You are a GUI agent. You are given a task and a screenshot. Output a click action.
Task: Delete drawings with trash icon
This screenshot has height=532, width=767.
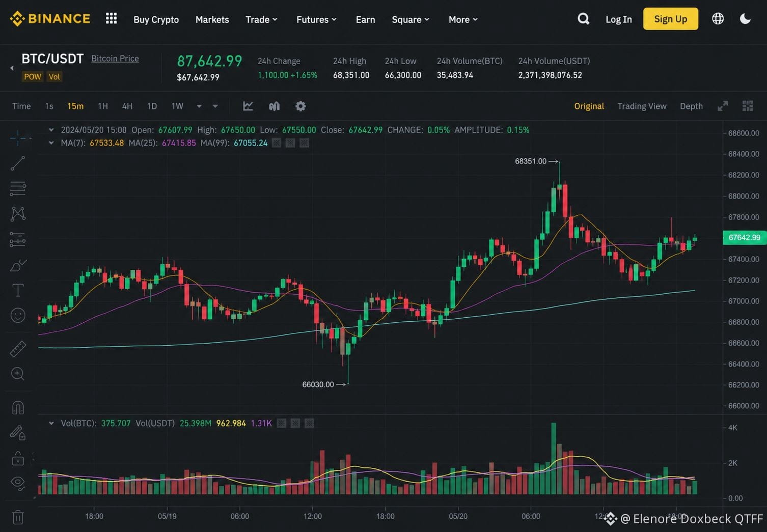[18, 517]
